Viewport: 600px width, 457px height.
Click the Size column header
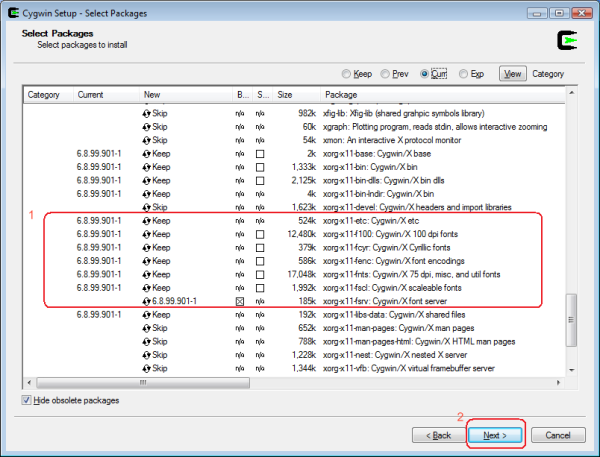(x=297, y=95)
